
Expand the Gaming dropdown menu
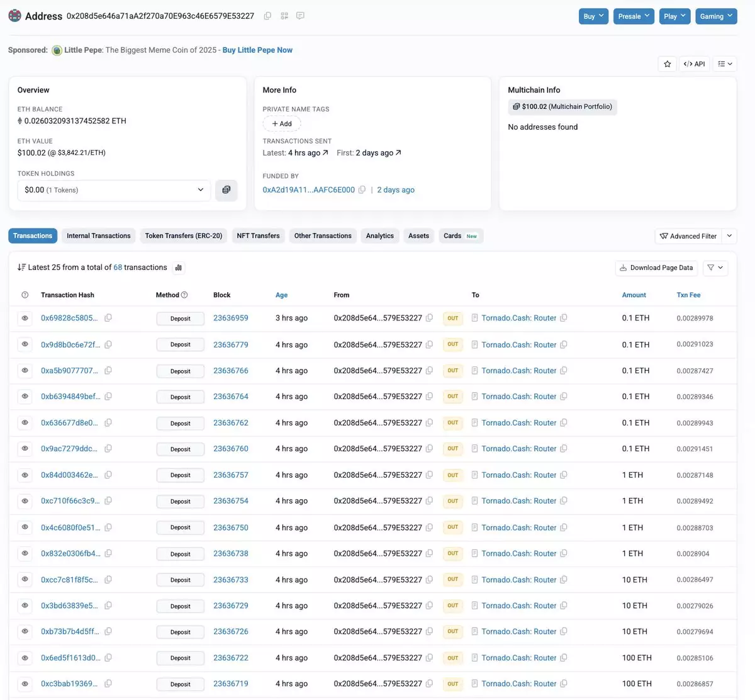pos(716,16)
